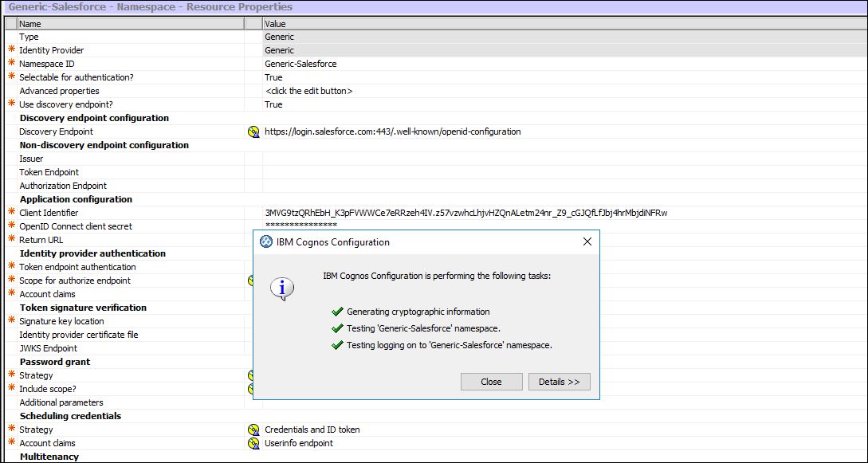Click the empty Authorization Endpoint value field
Screen dimensions: 868x463
click(565, 186)
